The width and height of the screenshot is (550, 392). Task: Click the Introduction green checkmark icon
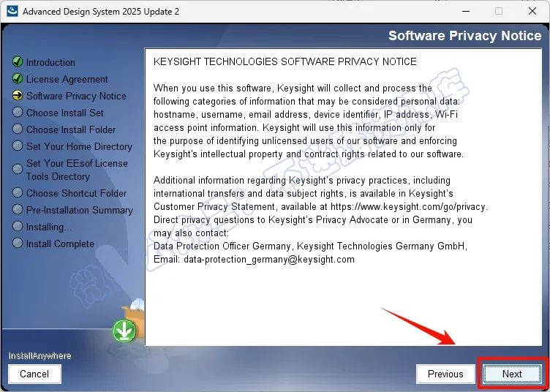point(18,61)
